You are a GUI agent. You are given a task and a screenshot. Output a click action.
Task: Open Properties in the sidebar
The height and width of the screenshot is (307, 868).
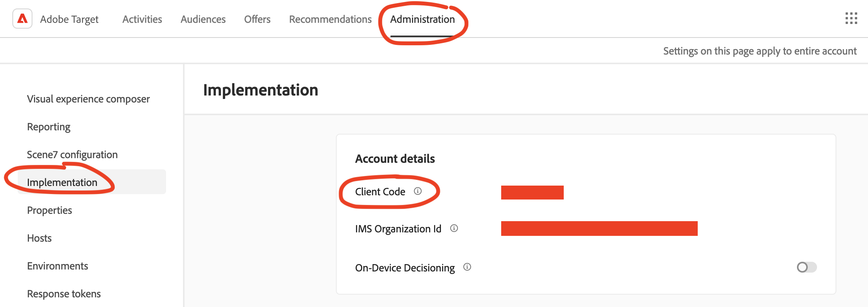pyautogui.click(x=49, y=210)
